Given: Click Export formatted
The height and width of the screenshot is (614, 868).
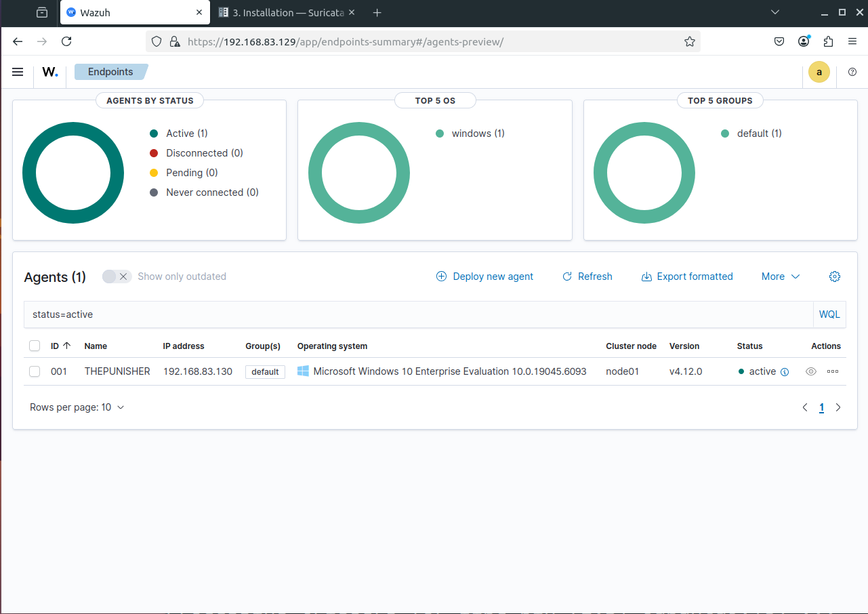Looking at the screenshot, I should pyautogui.click(x=687, y=277).
